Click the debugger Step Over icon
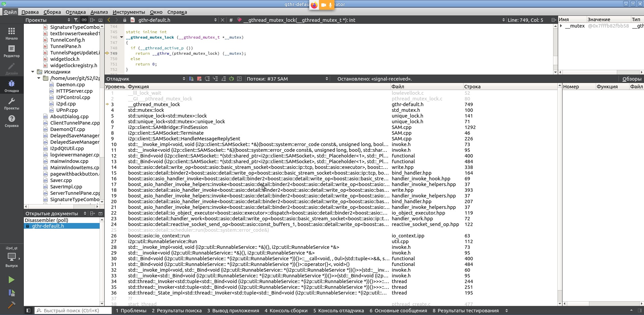The image size is (644, 315). coord(207,79)
